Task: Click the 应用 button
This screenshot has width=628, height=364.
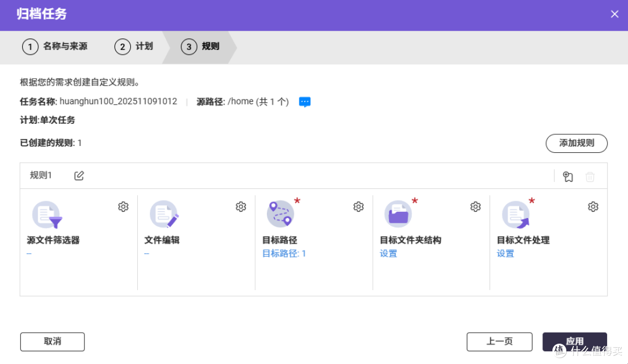Action: 575,341
